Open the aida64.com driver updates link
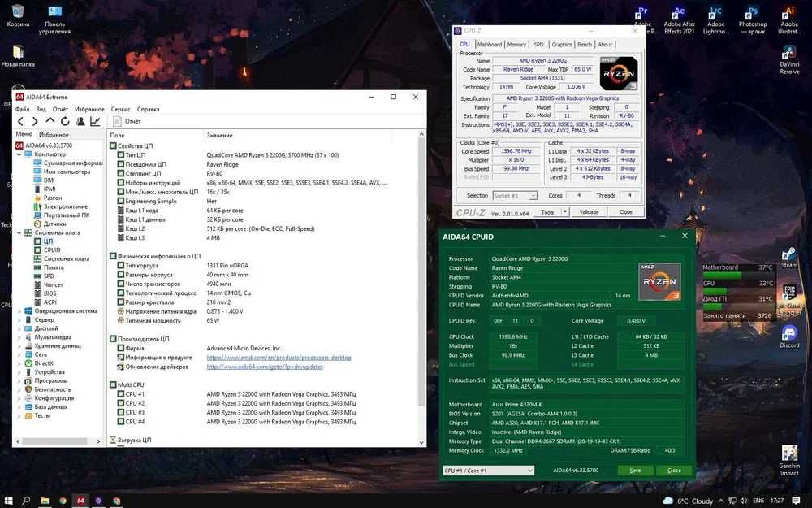 [265, 367]
